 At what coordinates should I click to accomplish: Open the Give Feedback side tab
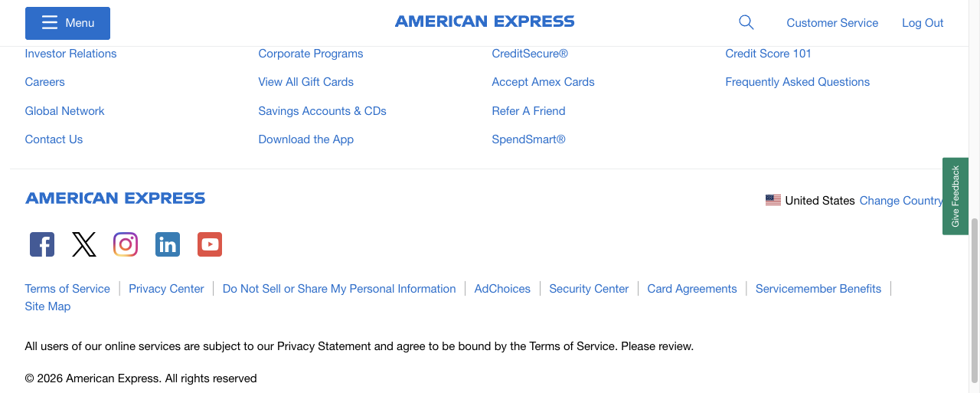[x=955, y=196]
